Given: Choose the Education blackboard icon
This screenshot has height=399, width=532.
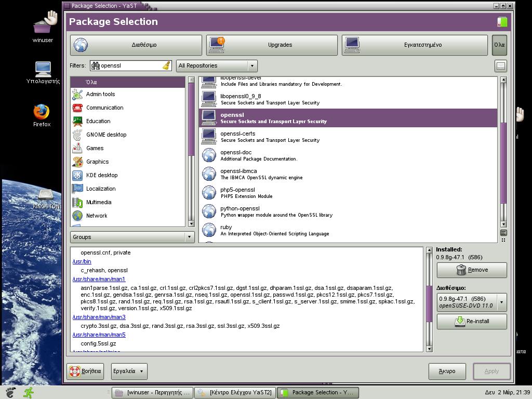Looking at the screenshot, I should [77, 121].
